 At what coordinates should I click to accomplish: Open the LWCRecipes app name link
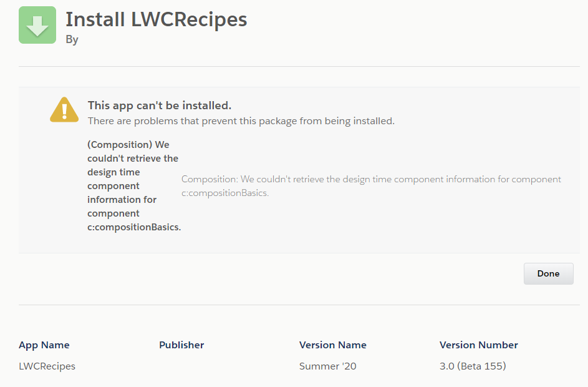(x=47, y=366)
